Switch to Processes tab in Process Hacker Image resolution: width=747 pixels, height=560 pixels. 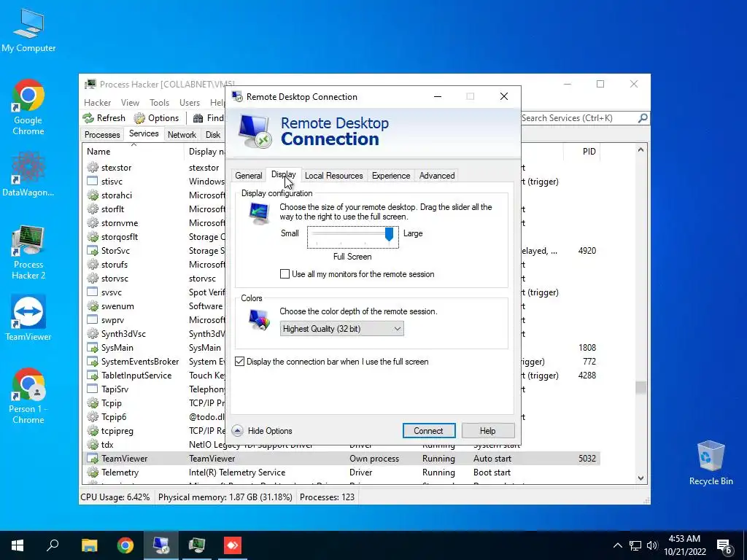[102, 135]
